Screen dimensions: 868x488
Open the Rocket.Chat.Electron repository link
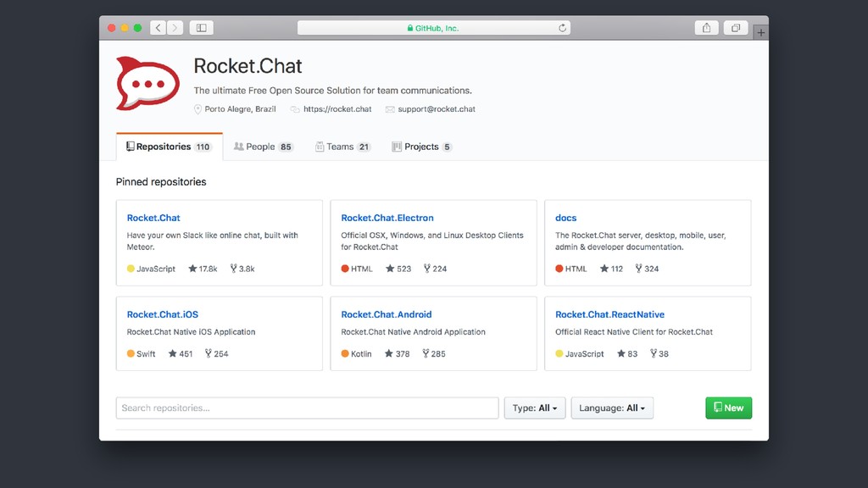[387, 218]
